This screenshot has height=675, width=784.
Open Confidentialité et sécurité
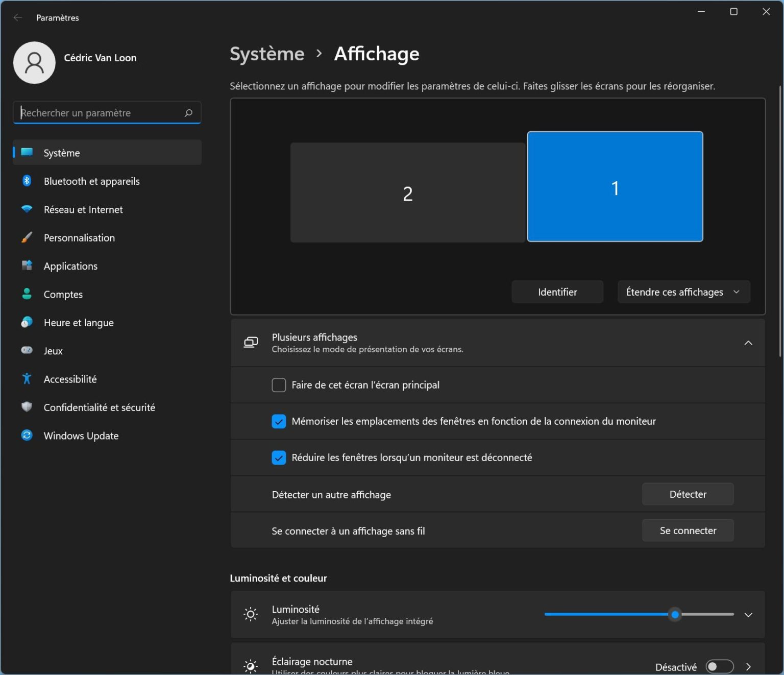tap(107, 407)
